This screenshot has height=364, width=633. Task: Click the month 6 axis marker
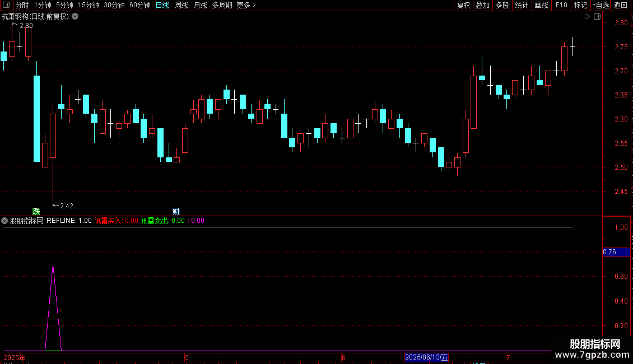pyautogui.click(x=343, y=357)
